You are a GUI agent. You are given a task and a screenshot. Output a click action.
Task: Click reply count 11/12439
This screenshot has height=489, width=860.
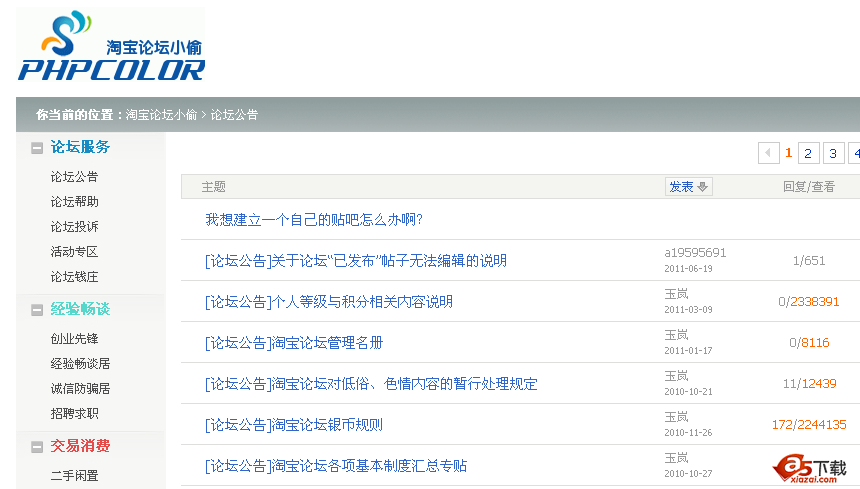click(809, 384)
